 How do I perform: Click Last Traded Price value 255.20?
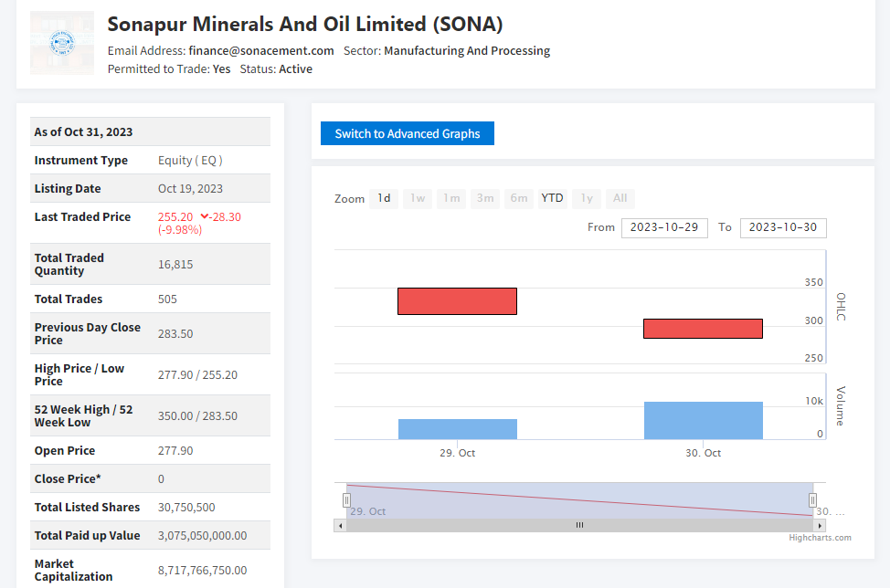[175, 217]
